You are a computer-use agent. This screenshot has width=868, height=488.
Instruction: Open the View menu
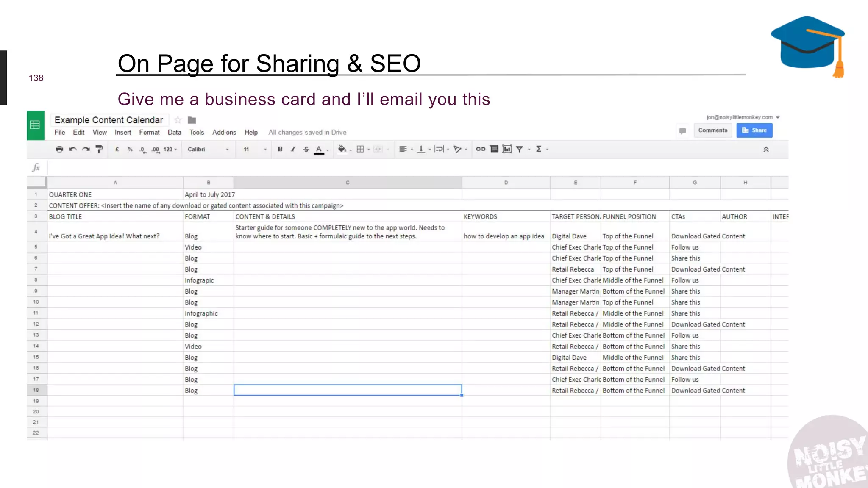pyautogui.click(x=100, y=132)
